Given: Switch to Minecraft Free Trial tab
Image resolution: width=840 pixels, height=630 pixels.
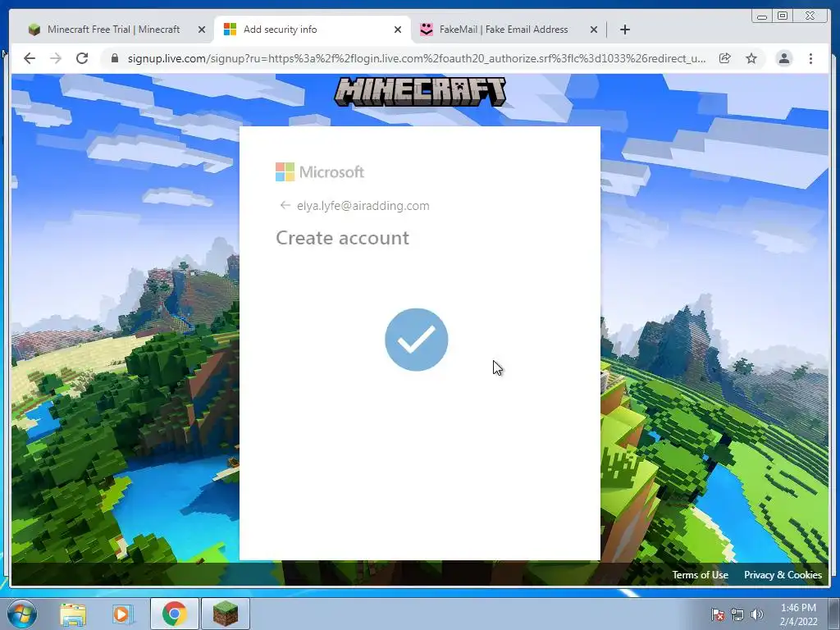Looking at the screenshot, I should click(x=113, y=30).
